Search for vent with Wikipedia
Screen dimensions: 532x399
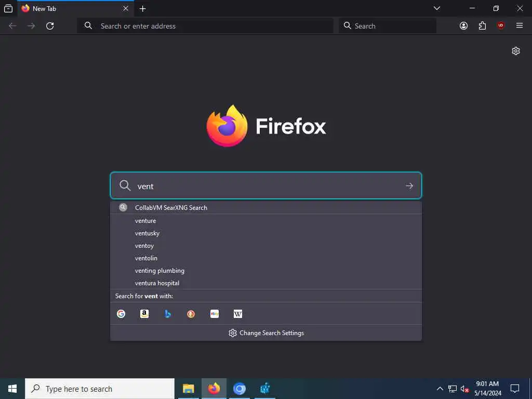tap(238, 314)
